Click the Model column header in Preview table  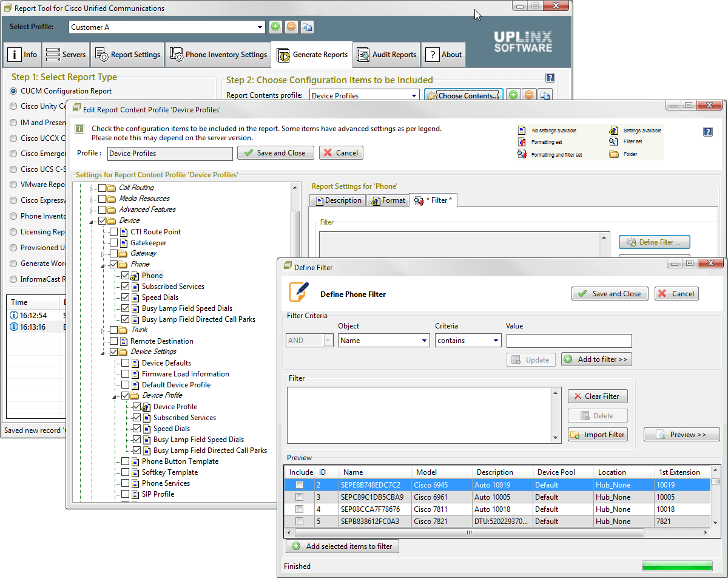coord(441,472)
